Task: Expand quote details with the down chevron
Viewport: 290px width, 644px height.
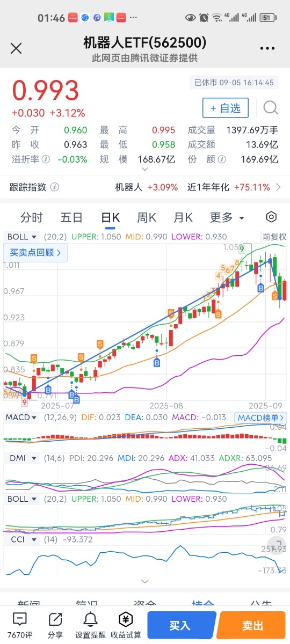Action: click(x=144, y=170)
